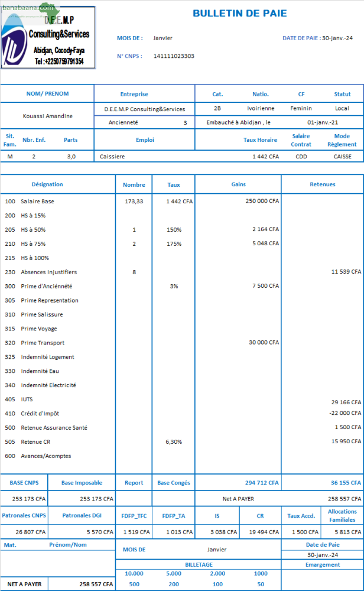The height and width of the screenshot is (591, 364).
Task: Select nationality value Ivoirienne
Action: pyautogui.click(x=261, y=108)
